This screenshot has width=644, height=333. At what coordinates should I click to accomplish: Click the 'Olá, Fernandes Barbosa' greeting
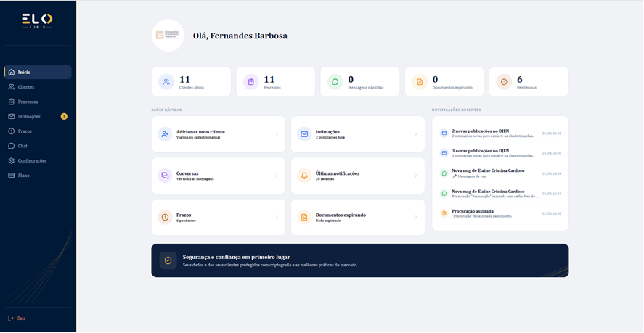pos(240,36)
